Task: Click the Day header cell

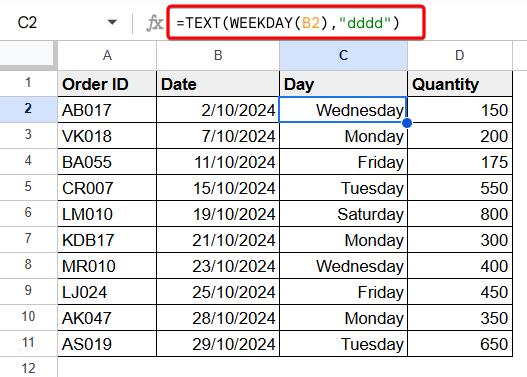Action: click(343, 84)
